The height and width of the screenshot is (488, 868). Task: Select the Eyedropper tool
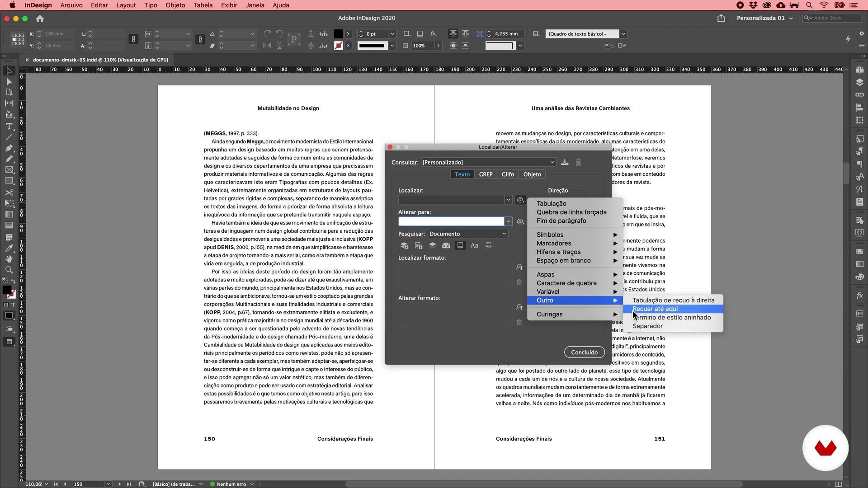pyautogui.click(x=9, y=248)
